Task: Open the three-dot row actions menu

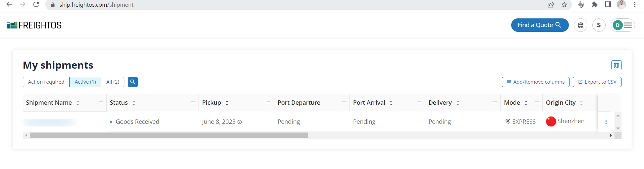Action: click(606, 122)
